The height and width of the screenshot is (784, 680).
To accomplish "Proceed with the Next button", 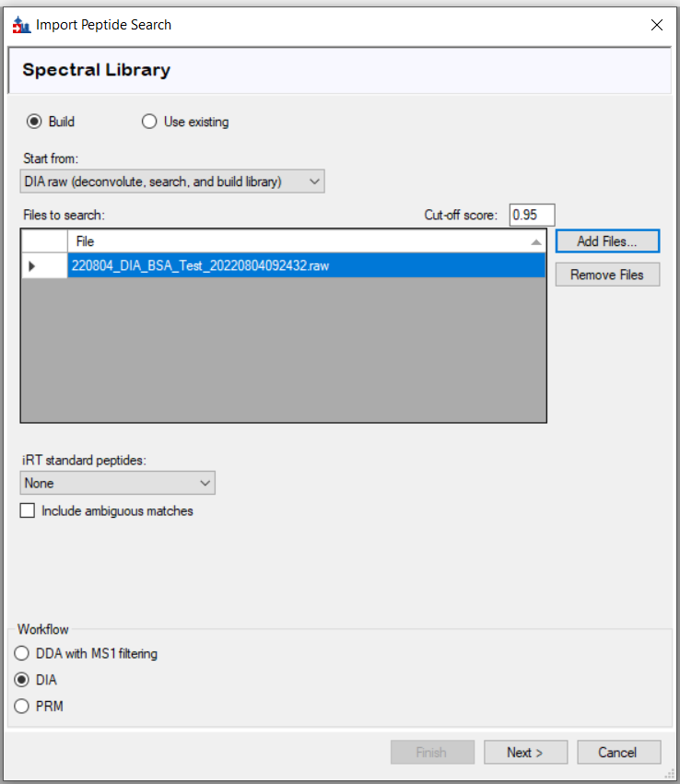I will point(525,753).
